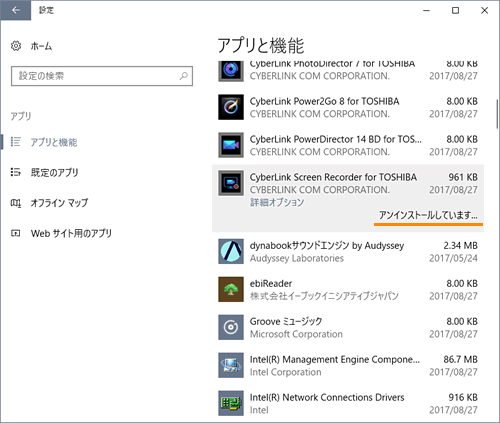The image size is (500, 423).
Task: Click the Intel Management Engine icon
Action: (231, 365)
